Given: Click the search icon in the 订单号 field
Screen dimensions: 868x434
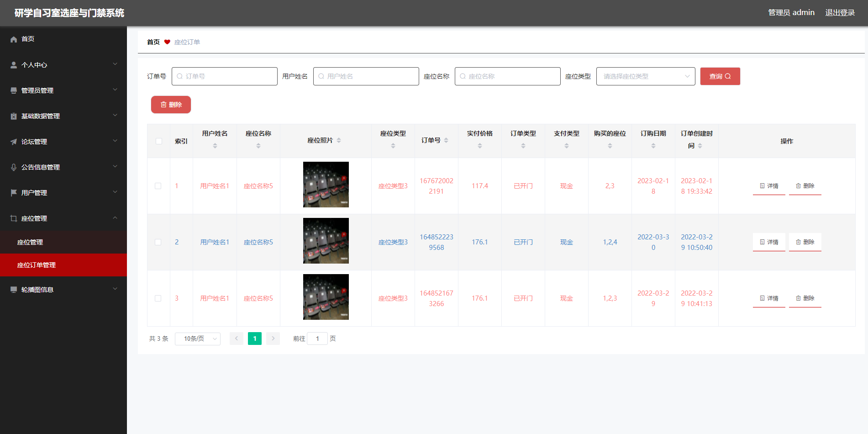Looking at the screenshot, I should tap(179, 76).
